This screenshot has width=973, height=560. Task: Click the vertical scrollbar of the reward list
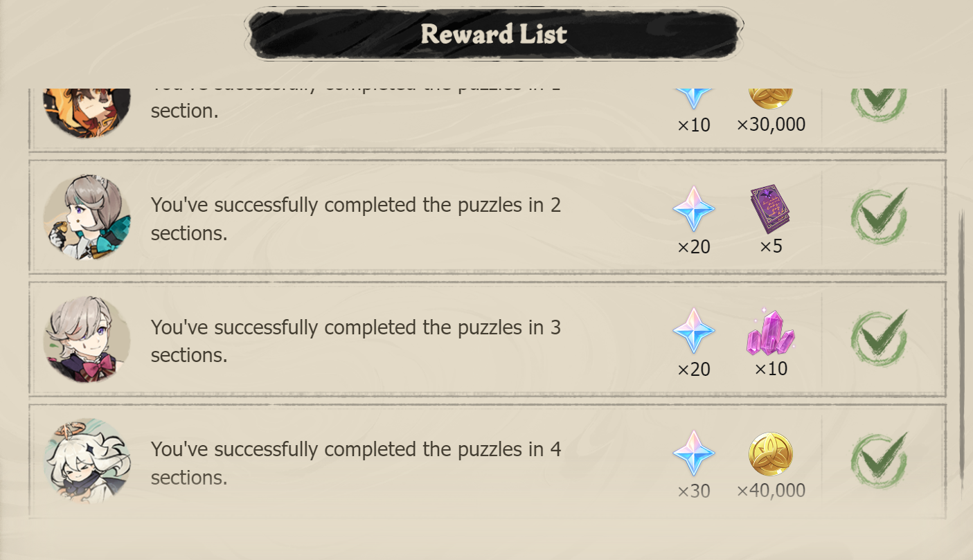[961, 346]
